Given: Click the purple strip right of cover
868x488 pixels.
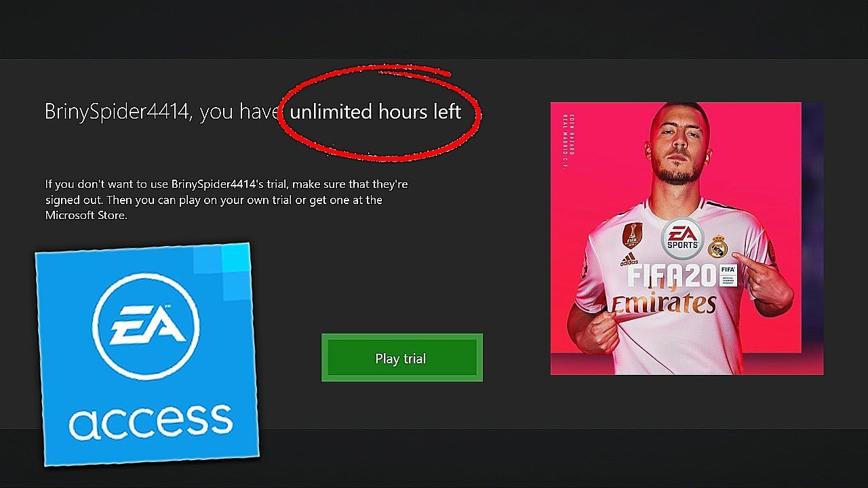Looking at the screenshot, I should [812, 239].
